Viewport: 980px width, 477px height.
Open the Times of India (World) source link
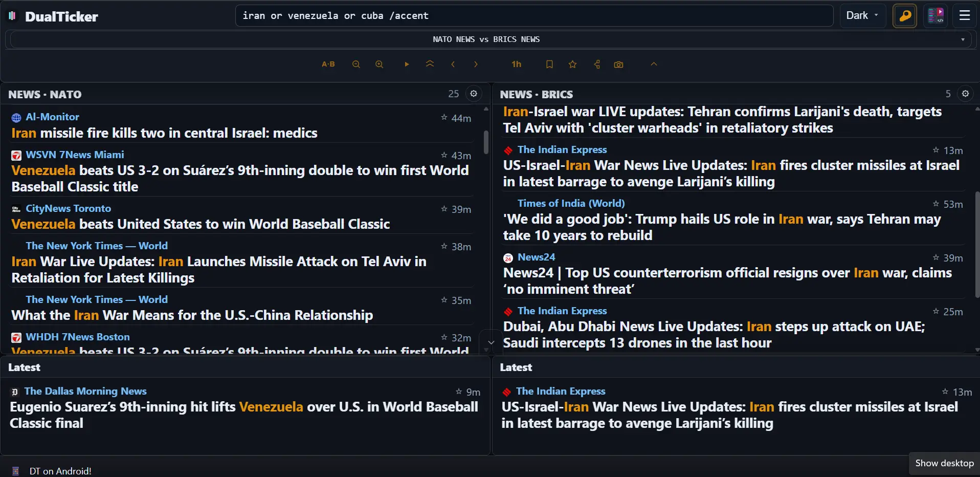tap(571, 203)
